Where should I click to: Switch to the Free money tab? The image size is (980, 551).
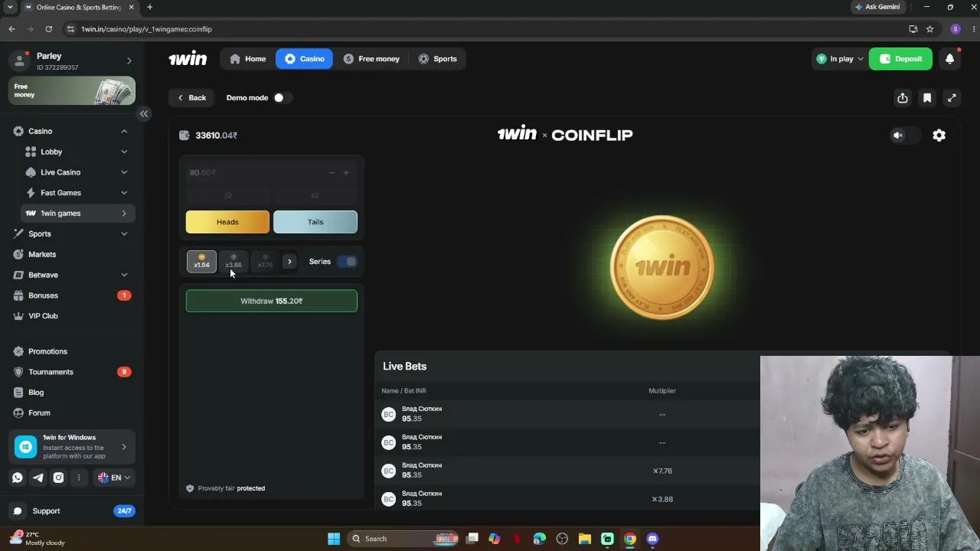click(371, 59)
